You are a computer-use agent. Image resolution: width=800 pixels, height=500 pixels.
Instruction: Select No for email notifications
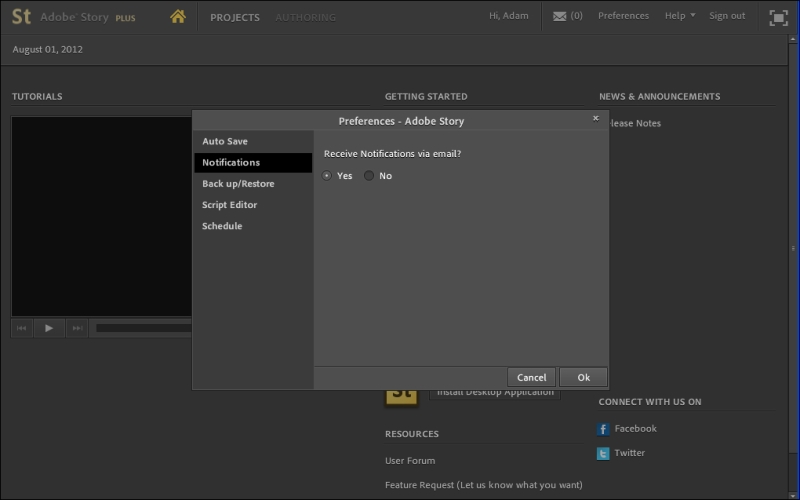click(x=368, y=176)
